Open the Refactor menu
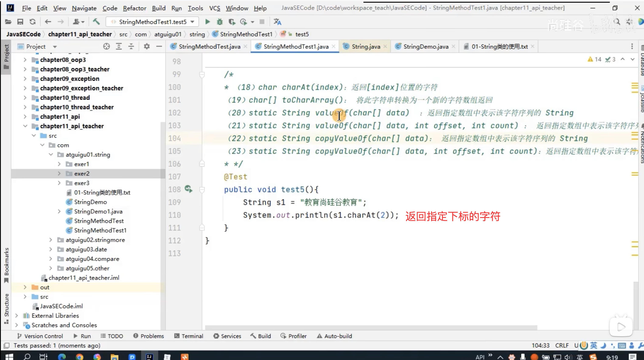Viewport: 644px width, 360px height. coord(134,8)
